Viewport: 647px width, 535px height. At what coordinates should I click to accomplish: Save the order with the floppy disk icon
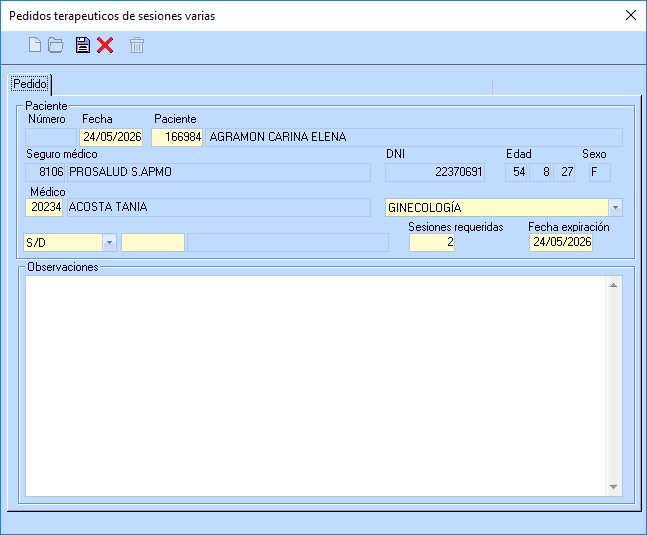click(x=83, y=45)
